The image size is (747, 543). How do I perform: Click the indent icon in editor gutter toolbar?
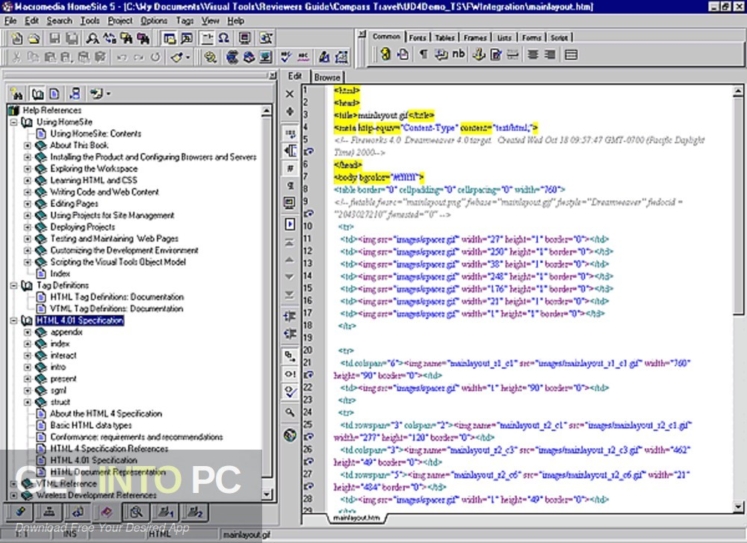tap(290, 316)
